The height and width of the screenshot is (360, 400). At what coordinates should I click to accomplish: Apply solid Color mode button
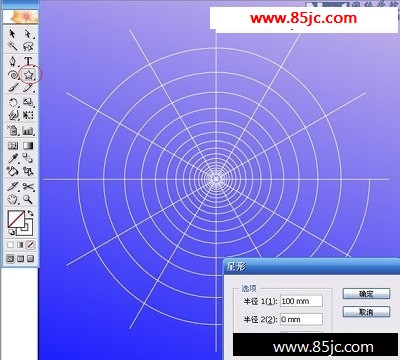[x=10, y=245]
